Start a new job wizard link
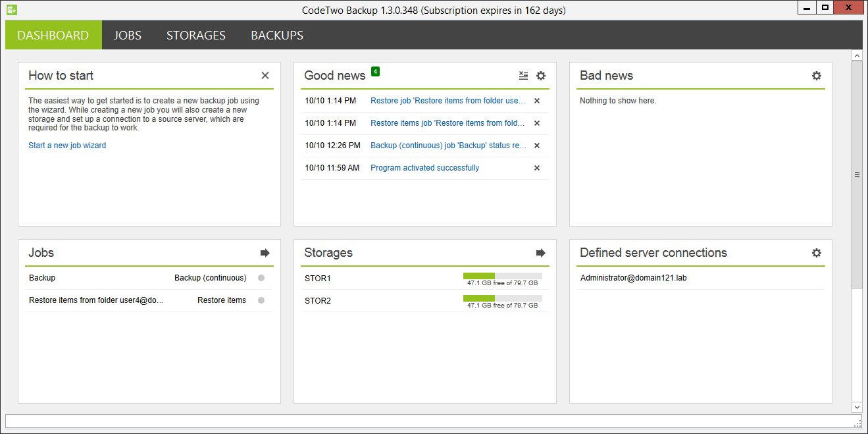This screenshot has width=868, height=434. click(67, 146)
